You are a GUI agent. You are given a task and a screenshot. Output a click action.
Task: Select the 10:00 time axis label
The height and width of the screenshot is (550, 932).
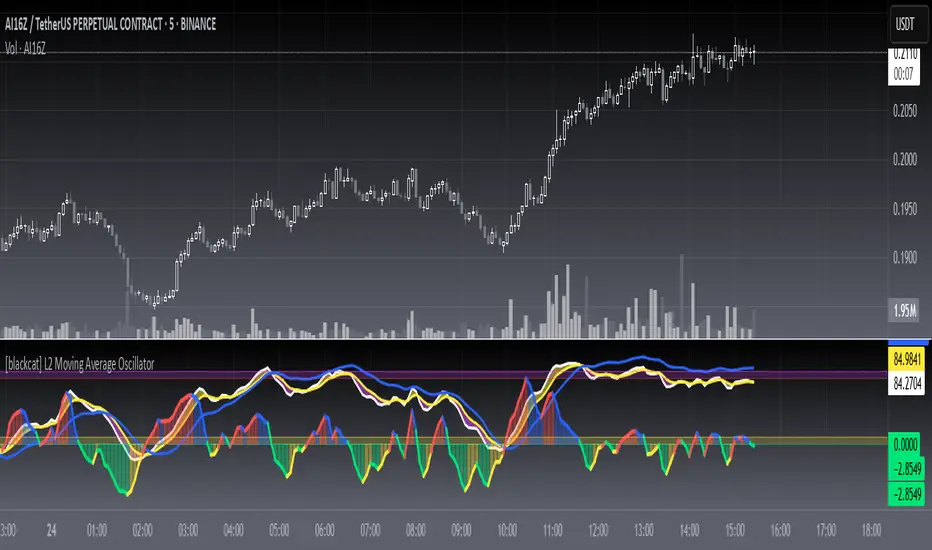[x=506, y=530]
